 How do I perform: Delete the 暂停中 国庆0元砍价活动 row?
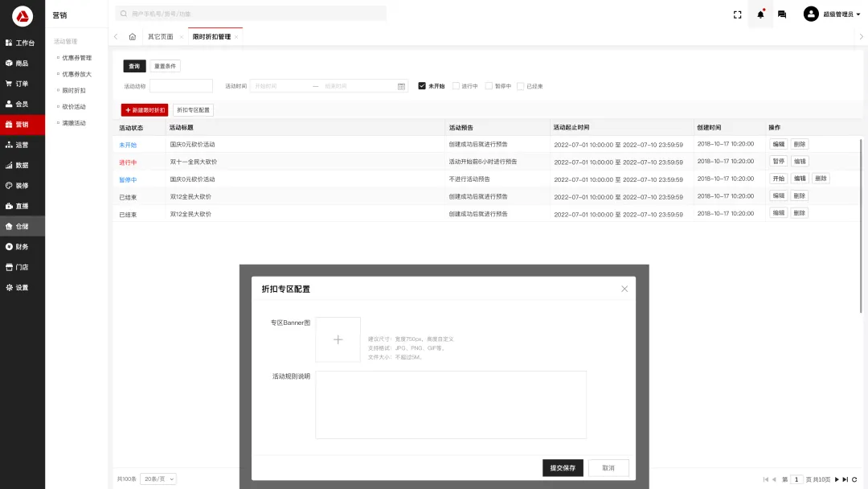[821, 179]
